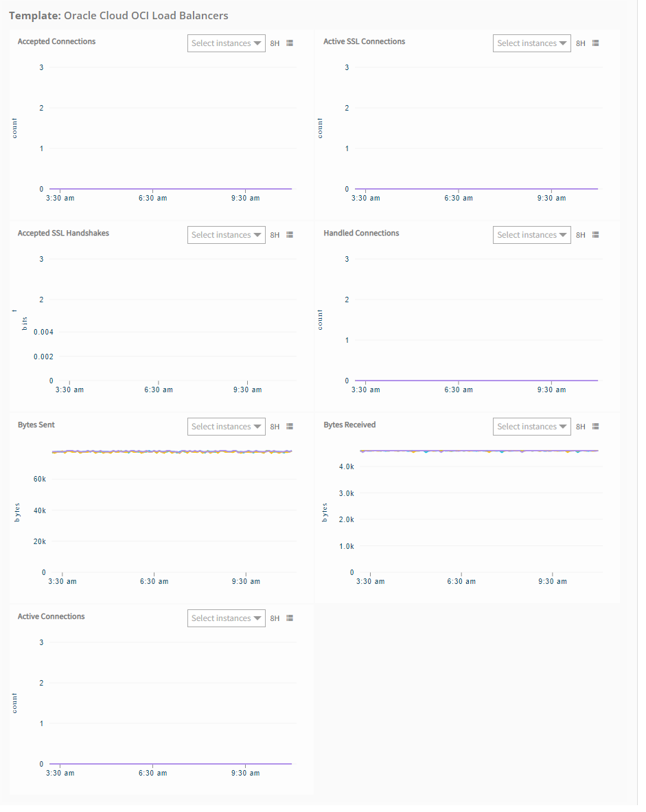
Task: Open the Accepted SSL Handshakes chart menu icon
Action: (290, 235)
